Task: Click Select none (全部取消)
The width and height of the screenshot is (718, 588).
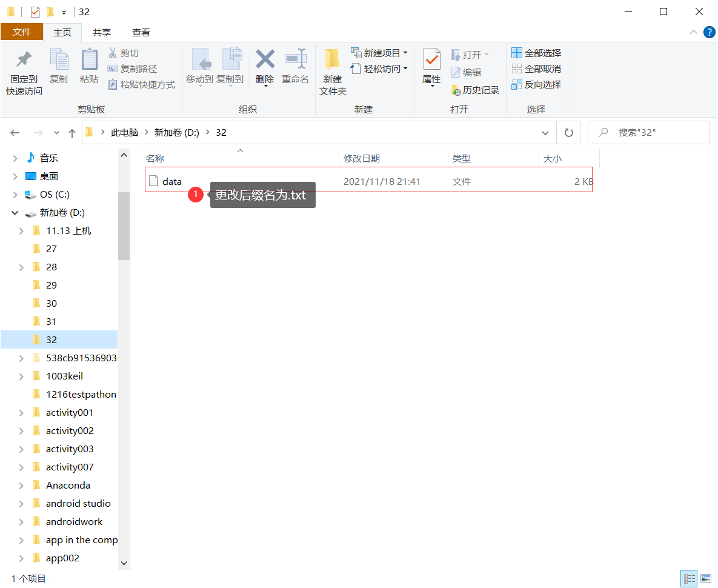Action: [x=536, y=68]
